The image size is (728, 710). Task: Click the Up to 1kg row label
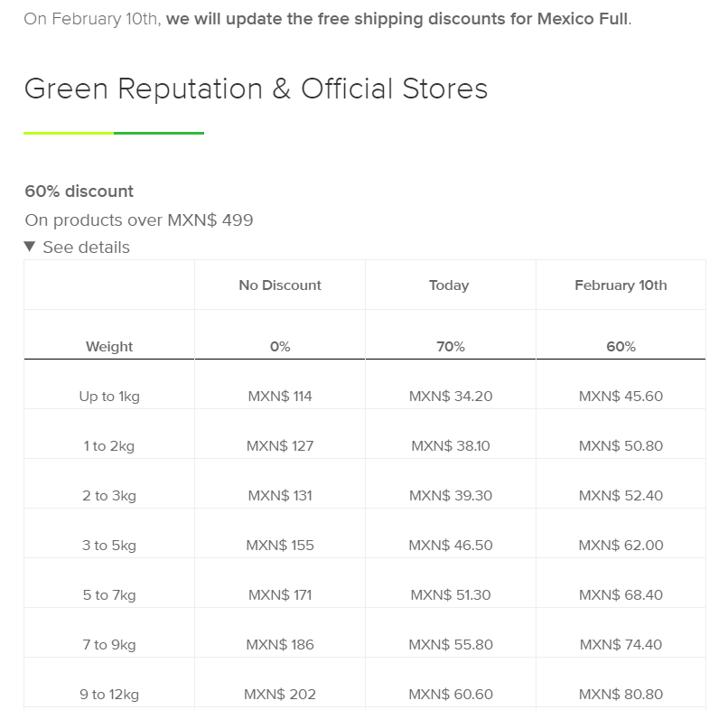tap(109, 397)
